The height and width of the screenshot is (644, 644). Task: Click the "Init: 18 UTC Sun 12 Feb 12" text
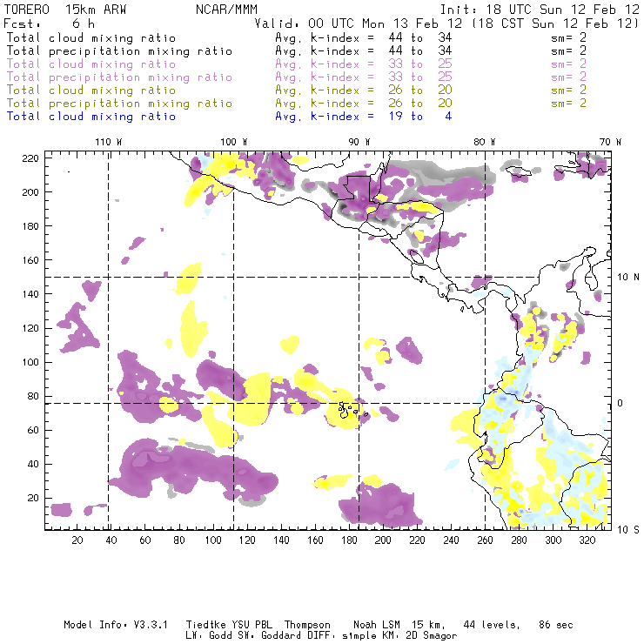pos(540,10)
